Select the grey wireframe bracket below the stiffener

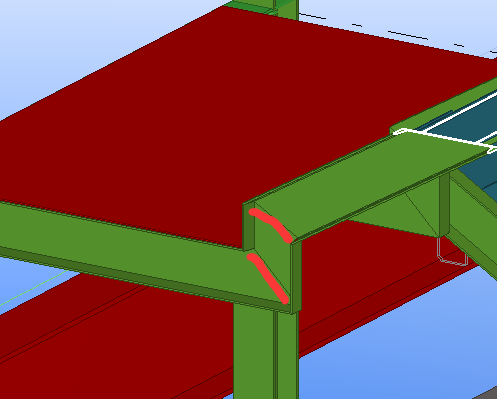tap(453, 251)
